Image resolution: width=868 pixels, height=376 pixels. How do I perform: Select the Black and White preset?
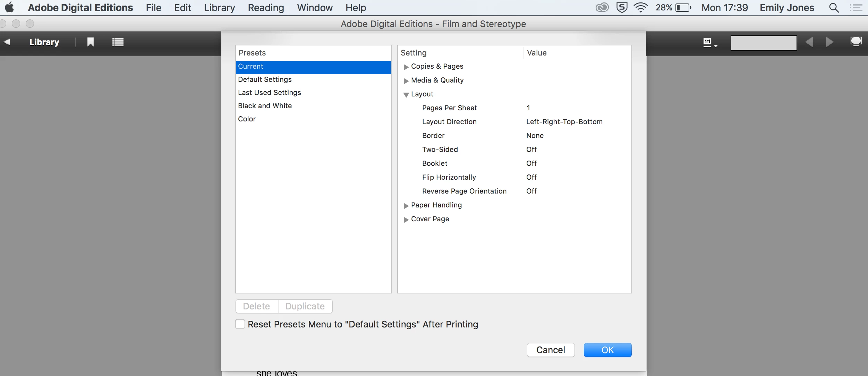[x=265, y=106]
